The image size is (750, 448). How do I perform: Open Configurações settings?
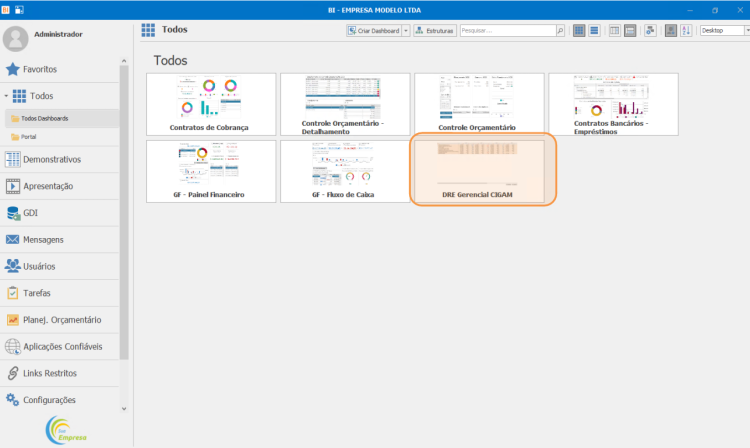point(59,400)
